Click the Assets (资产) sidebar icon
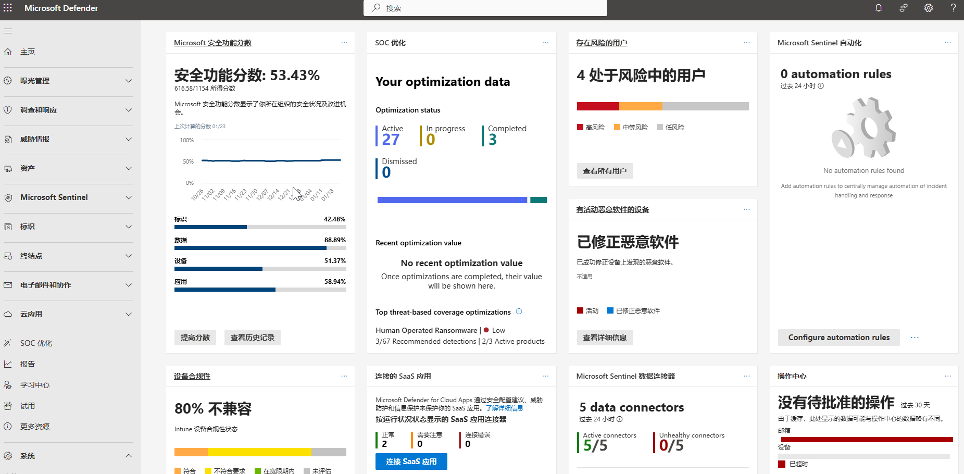The width and height of the screenshot is (964, 474). tap(8, 168)
